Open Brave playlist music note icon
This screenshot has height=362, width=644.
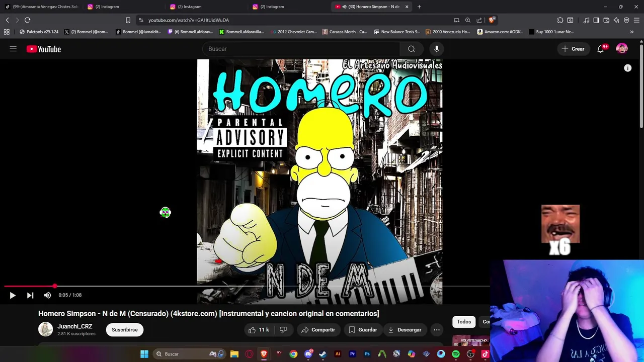586,20
